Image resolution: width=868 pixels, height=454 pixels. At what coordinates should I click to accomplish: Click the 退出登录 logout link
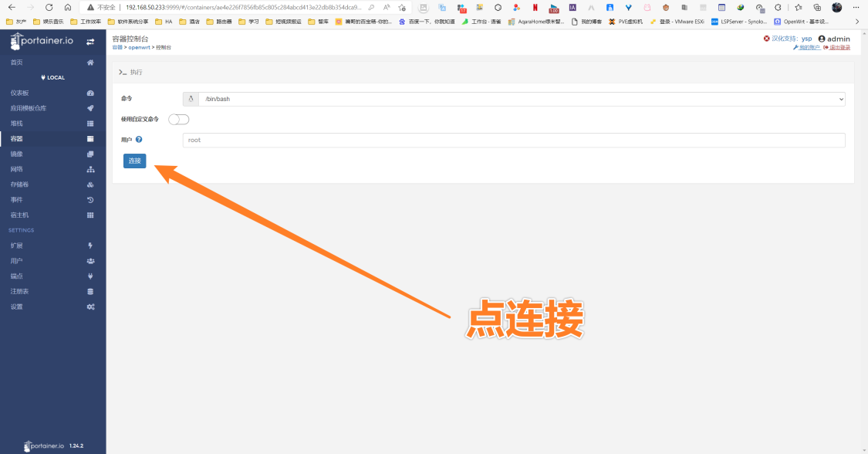[x=839, y=48]
